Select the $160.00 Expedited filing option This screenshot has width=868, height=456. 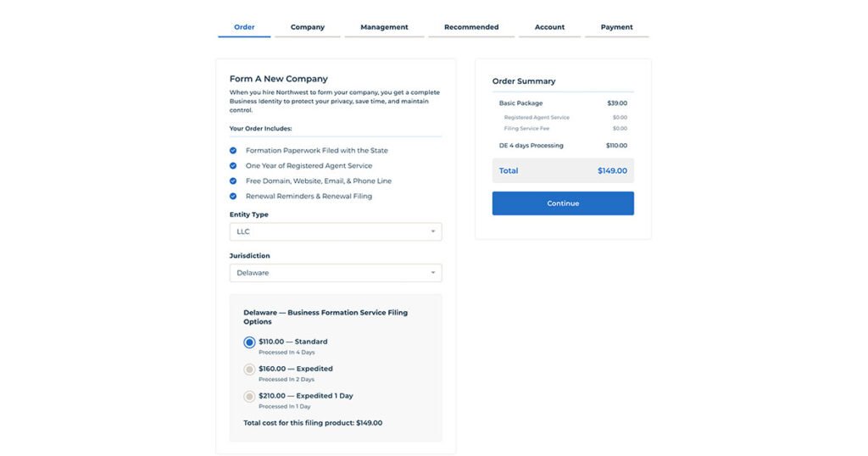coord(249,370)
